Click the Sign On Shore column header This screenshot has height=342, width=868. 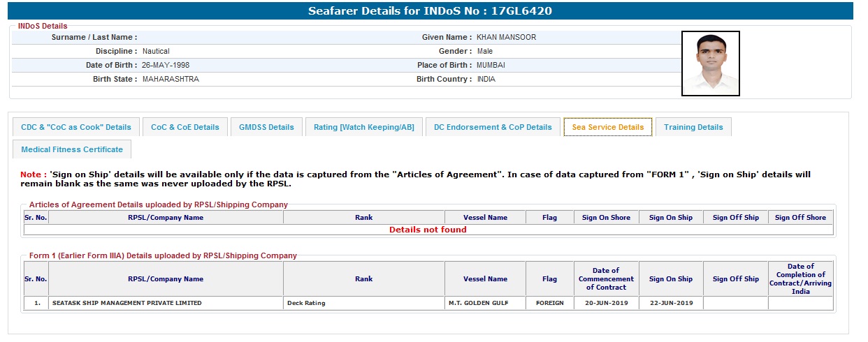coord(606,218)
